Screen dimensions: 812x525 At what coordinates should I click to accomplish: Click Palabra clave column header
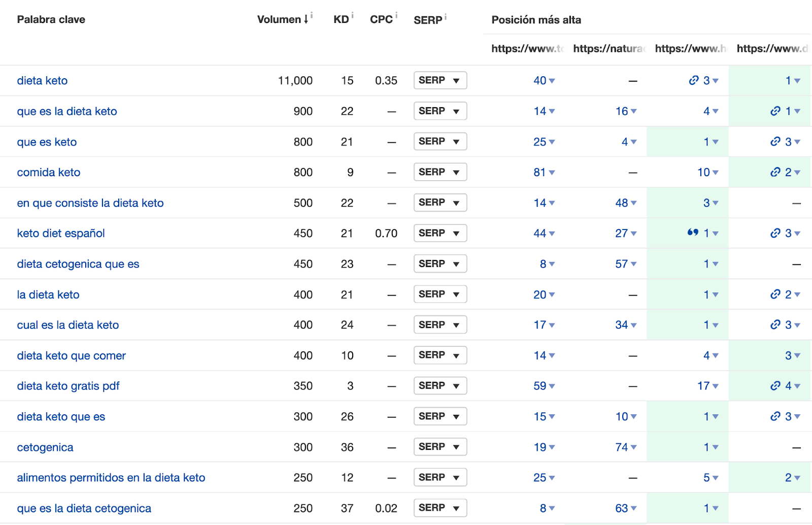pos(51,19)
